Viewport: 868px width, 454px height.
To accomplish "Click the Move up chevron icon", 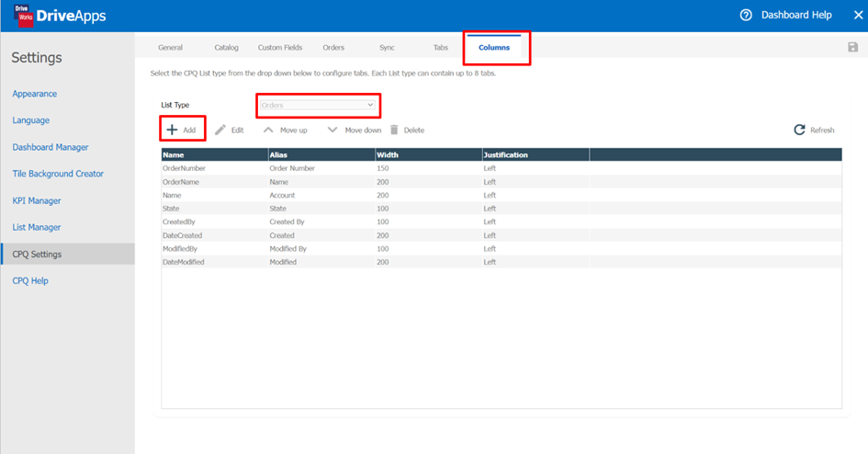I will (x=268, y=130).
